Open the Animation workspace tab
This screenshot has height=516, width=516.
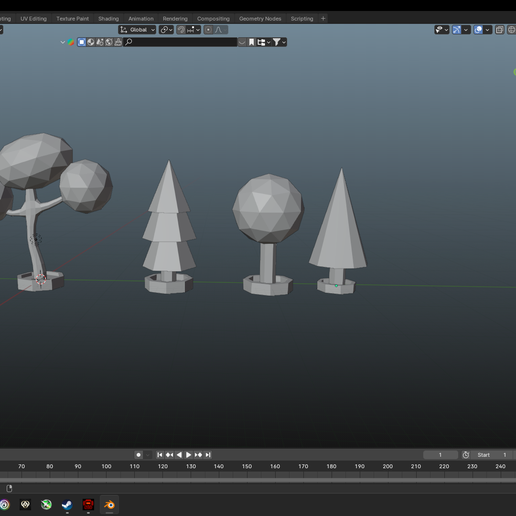pos(141,19)
